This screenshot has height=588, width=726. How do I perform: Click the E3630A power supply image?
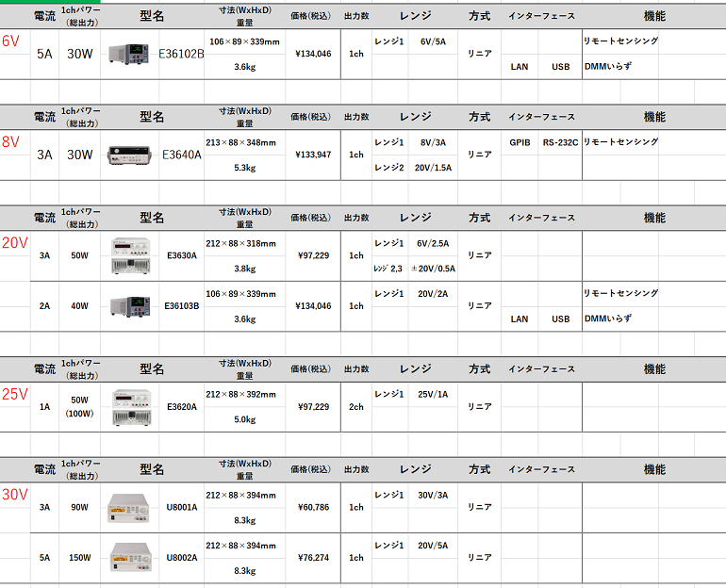pyautogui.click(x=130, y=255)
